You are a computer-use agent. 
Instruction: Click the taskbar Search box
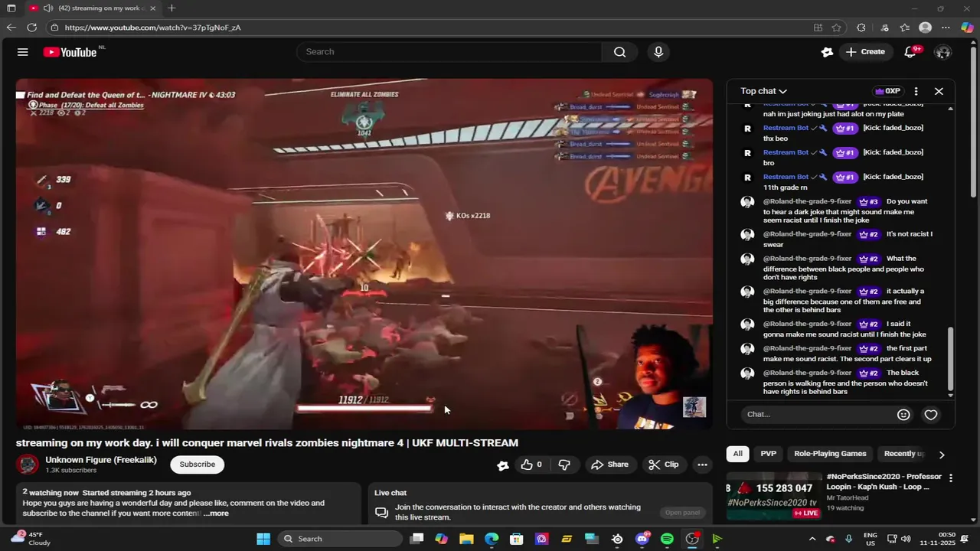pos(340,539)
